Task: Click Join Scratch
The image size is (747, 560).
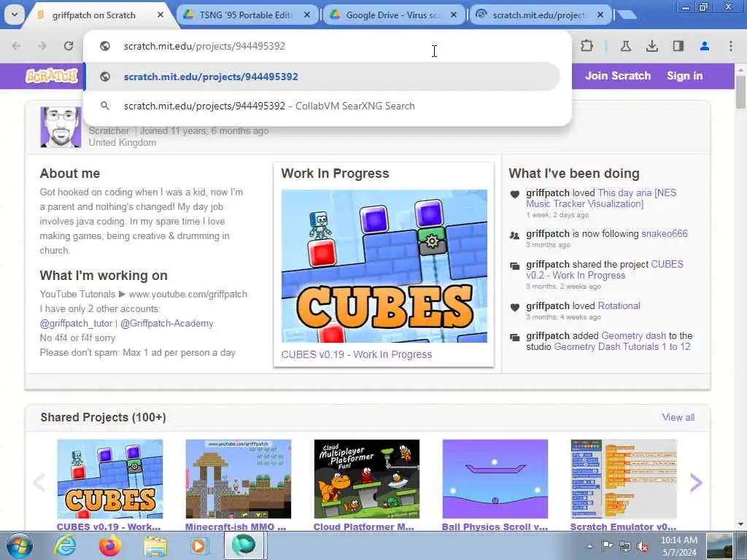Action: (x=618, y=76)
